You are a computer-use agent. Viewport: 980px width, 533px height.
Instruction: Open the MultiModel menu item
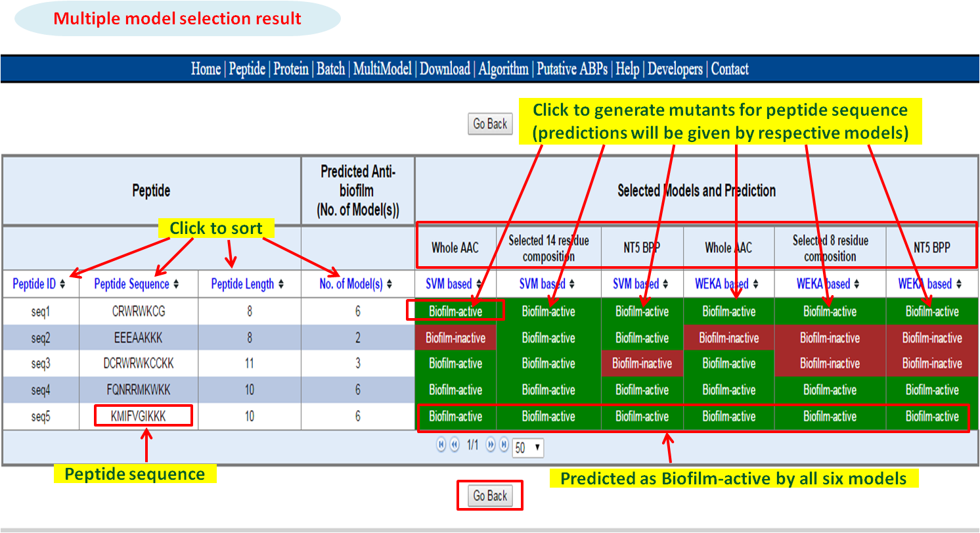pos(382,69)
